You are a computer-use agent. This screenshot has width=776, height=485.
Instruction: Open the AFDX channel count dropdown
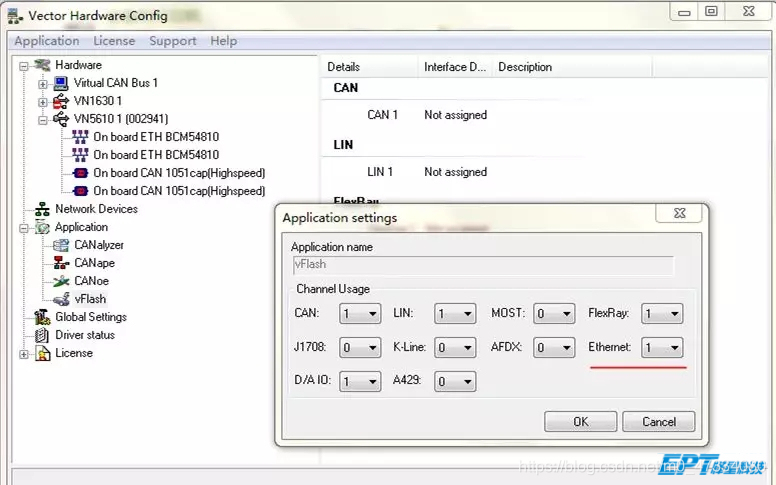coord(554,348)
